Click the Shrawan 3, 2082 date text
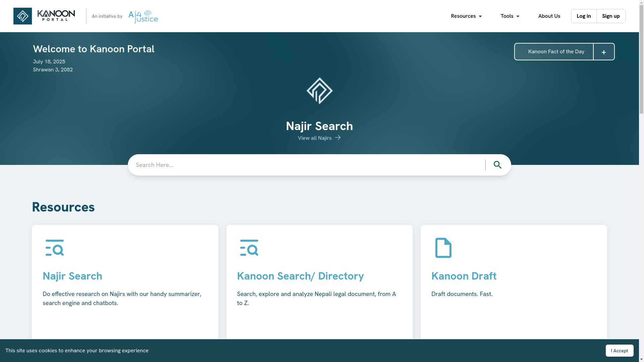644x362 pixels. [x=53, y=69]
